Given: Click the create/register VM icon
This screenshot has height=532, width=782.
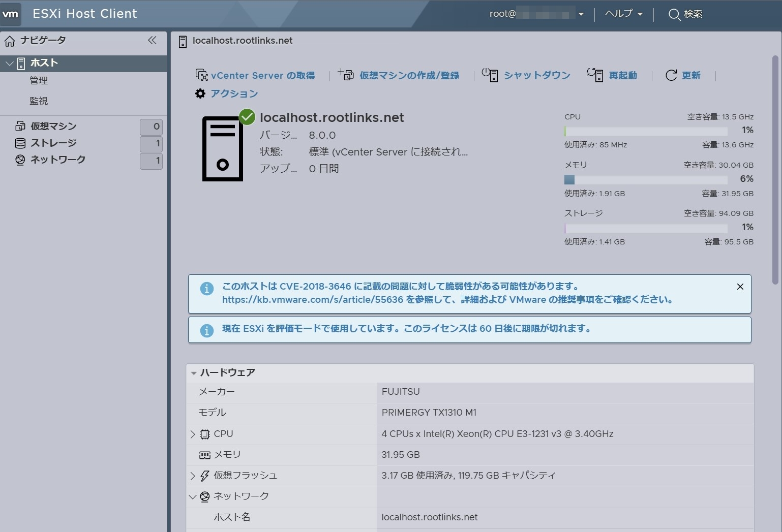Looking at the screenshot, I should (346, 75).
